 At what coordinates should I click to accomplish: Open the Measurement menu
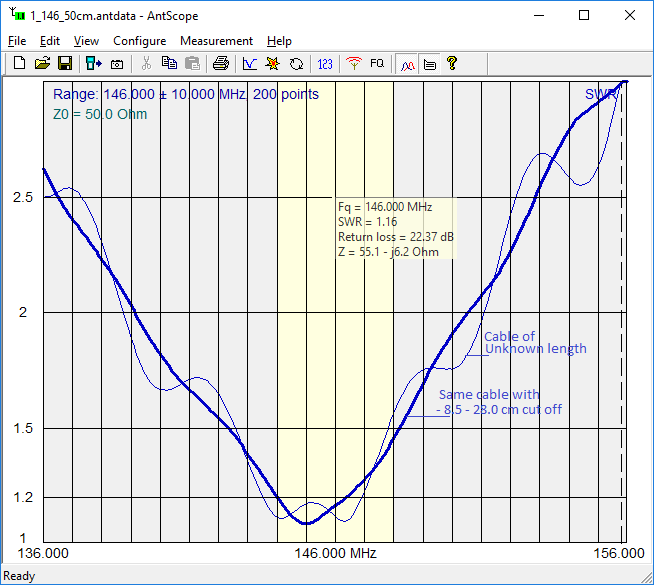(216, 41)
